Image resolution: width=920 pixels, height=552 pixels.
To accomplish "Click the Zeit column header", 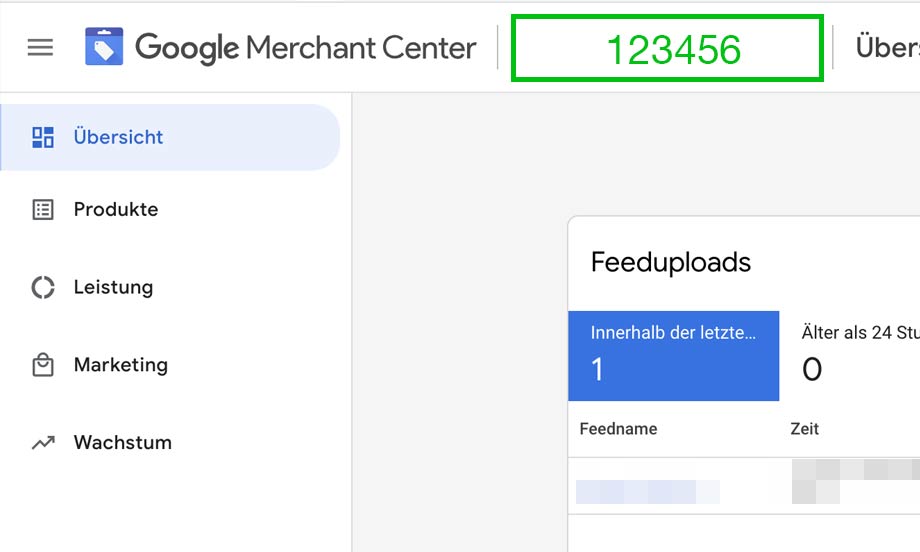I will tap(804, 429).
